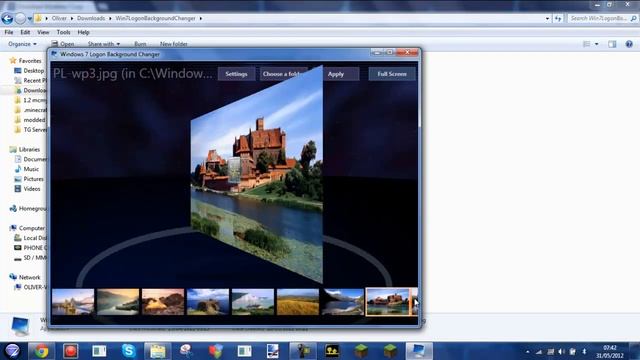Select Desktop in the navigation pane
The width and height of the screenshot is (640, 360).
[x=33, y=71]
